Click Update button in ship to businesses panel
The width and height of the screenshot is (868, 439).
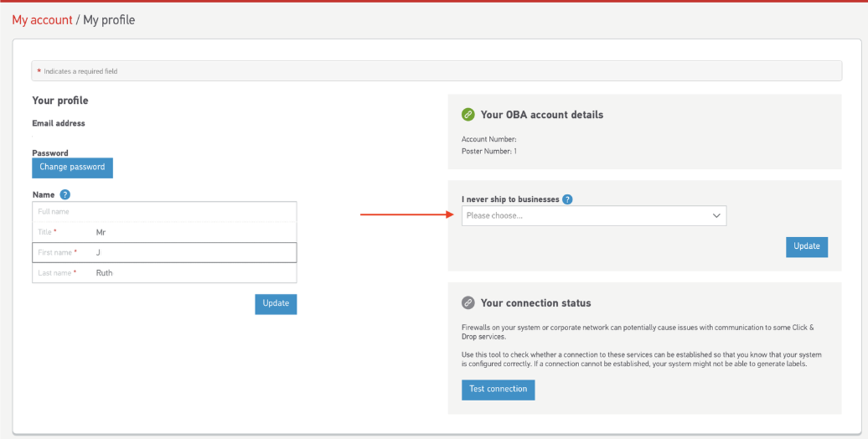[x=807, y=246]
